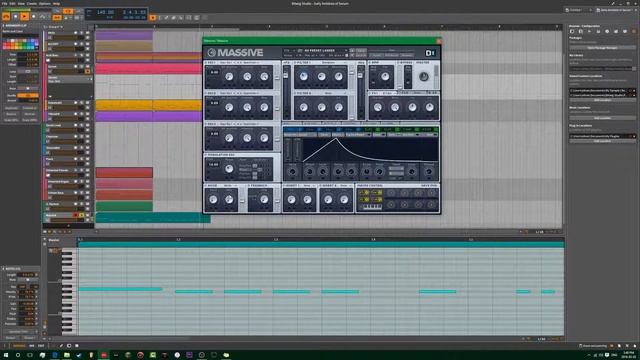Toggle solo on the Massive track
The width and height of the screenshot is (640, 360).
tap(81, 215)
